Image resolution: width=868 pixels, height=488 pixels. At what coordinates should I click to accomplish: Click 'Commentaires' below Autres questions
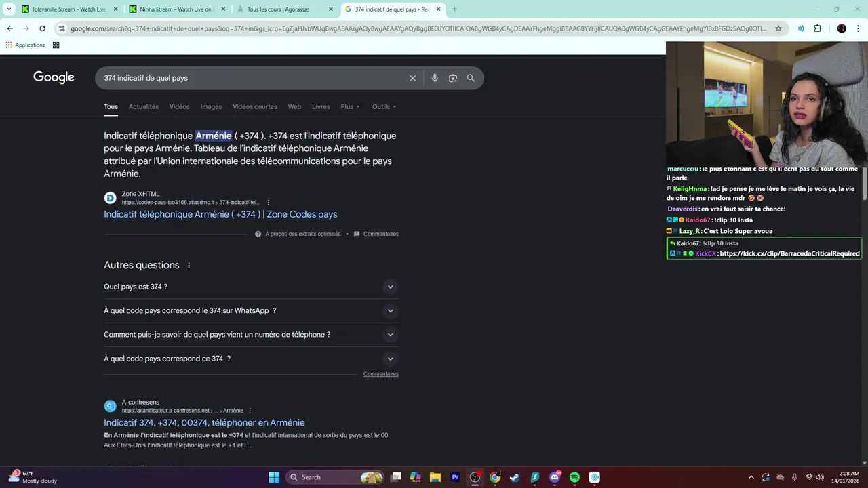click(381, 374)
